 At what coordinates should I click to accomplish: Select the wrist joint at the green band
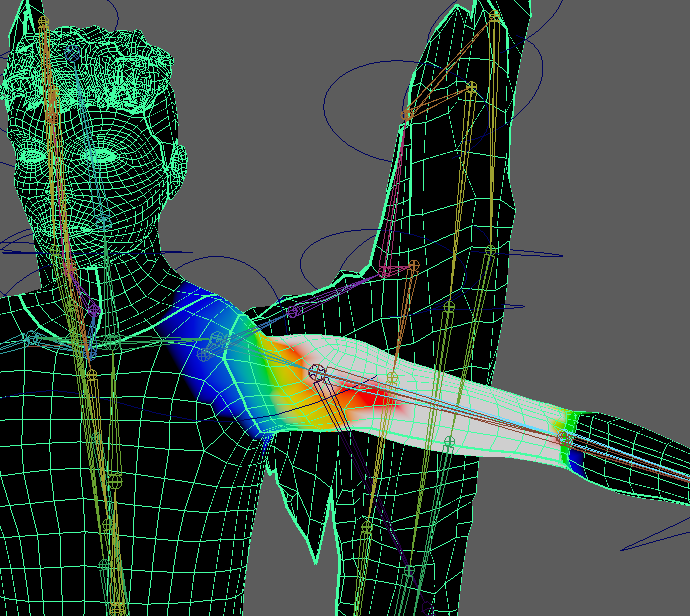(x=563, y=438)
